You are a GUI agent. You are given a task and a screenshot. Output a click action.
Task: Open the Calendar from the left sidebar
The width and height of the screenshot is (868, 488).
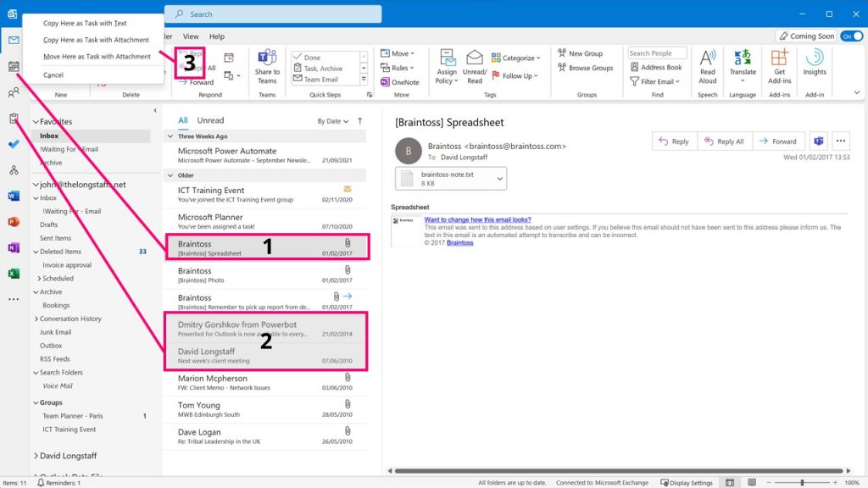12,67
